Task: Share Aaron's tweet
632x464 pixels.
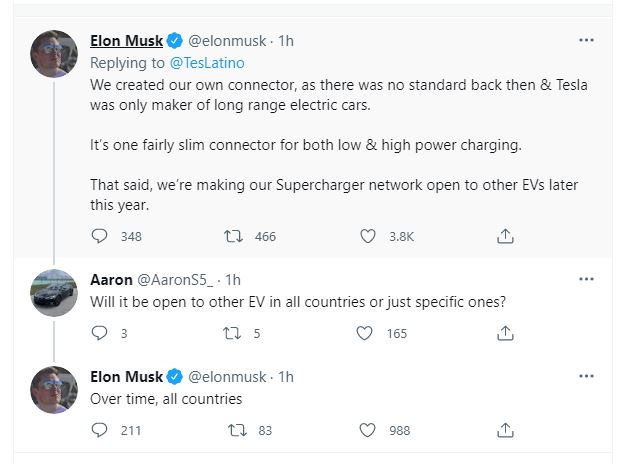Action: (x=506, y=334)
